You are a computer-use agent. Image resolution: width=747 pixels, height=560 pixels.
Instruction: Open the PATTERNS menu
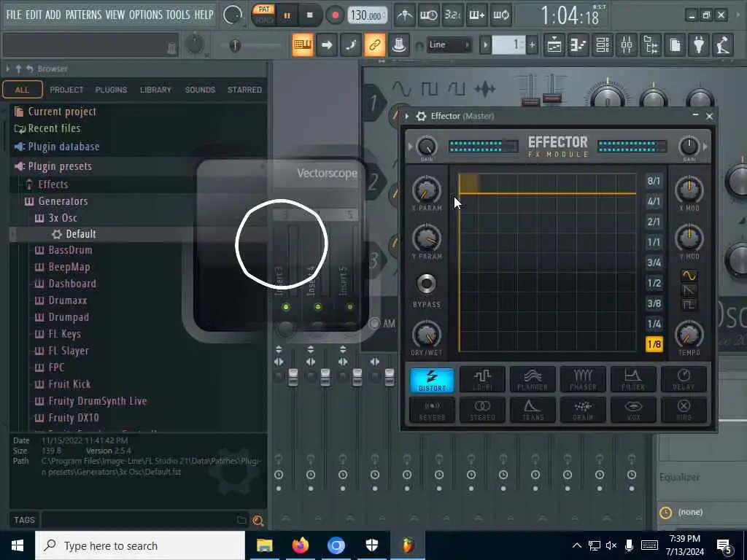coord(83,15)
